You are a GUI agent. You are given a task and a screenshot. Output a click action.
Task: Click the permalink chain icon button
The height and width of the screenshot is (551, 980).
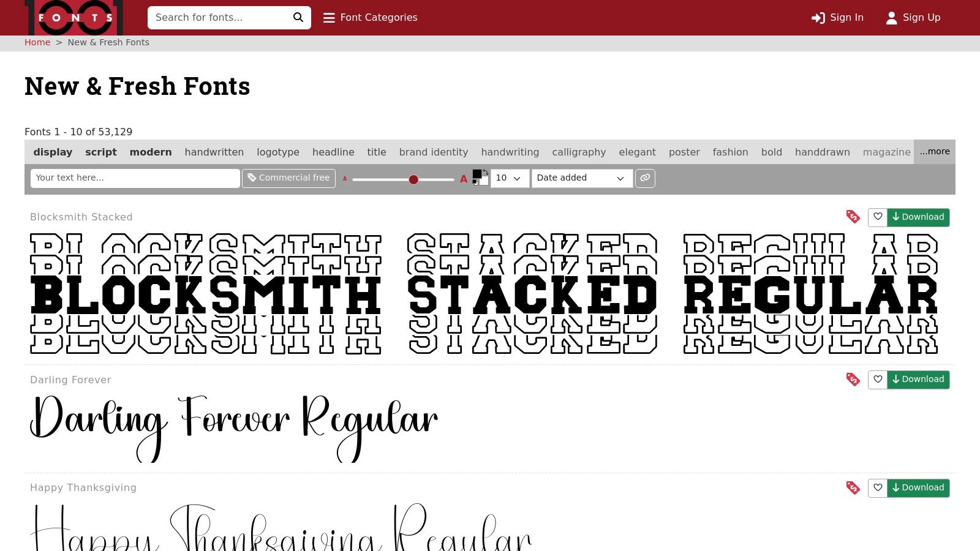(645, 178)
